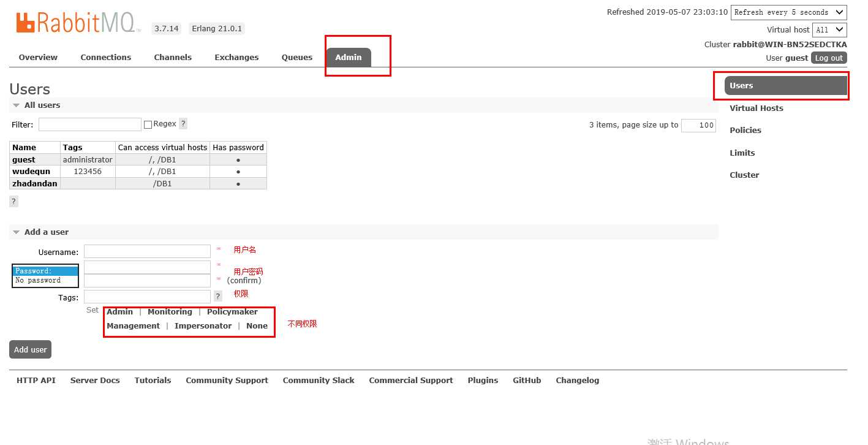Open the Community Support link
This screenshot has height=445, width=868.
(227, 381)
